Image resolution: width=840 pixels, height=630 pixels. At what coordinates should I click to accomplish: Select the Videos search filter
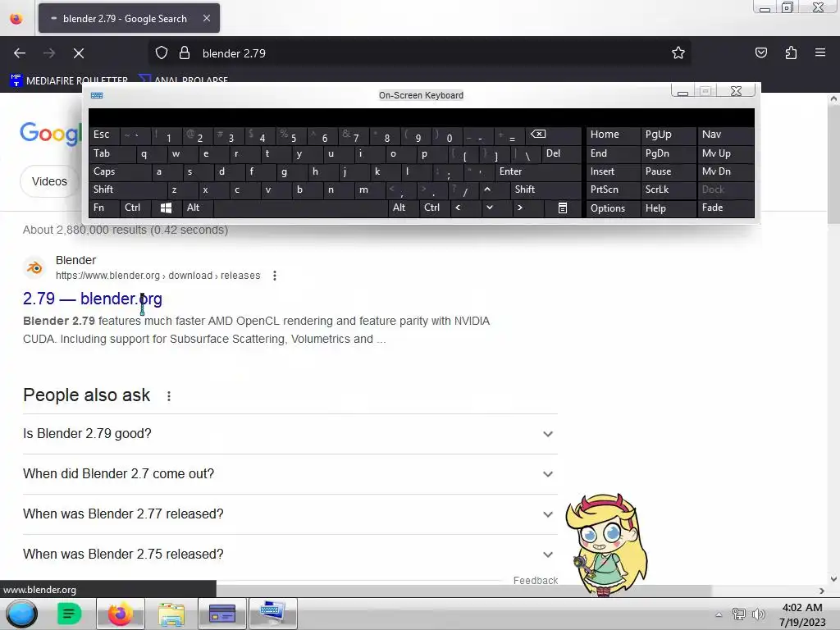49,181
